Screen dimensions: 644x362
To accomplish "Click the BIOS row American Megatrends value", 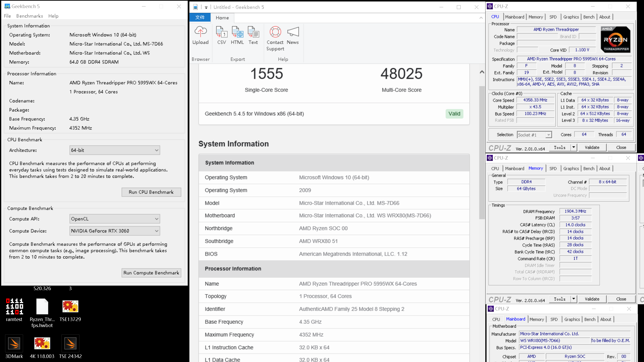I will coord(353,254).
